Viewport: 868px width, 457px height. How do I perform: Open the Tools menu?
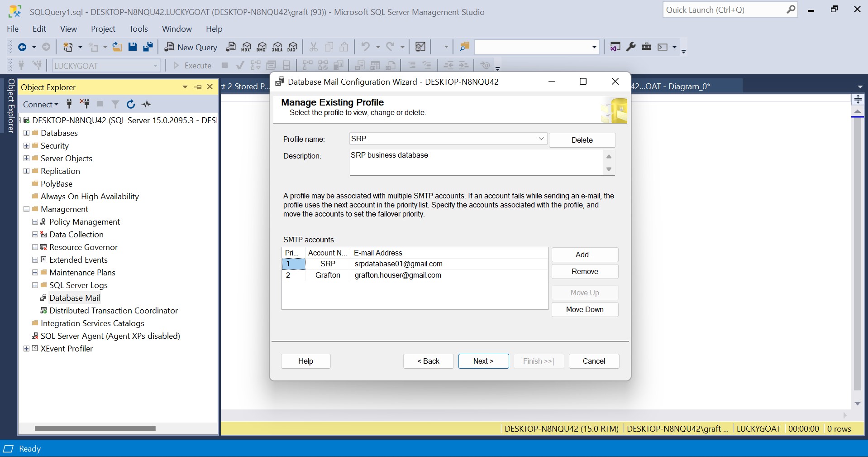[x=138, y=29]
